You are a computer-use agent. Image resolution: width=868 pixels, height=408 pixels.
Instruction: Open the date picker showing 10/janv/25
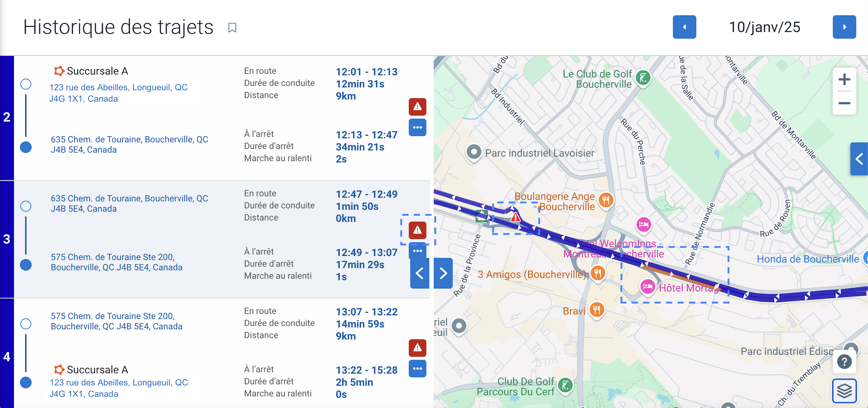[x=764, y=27]
